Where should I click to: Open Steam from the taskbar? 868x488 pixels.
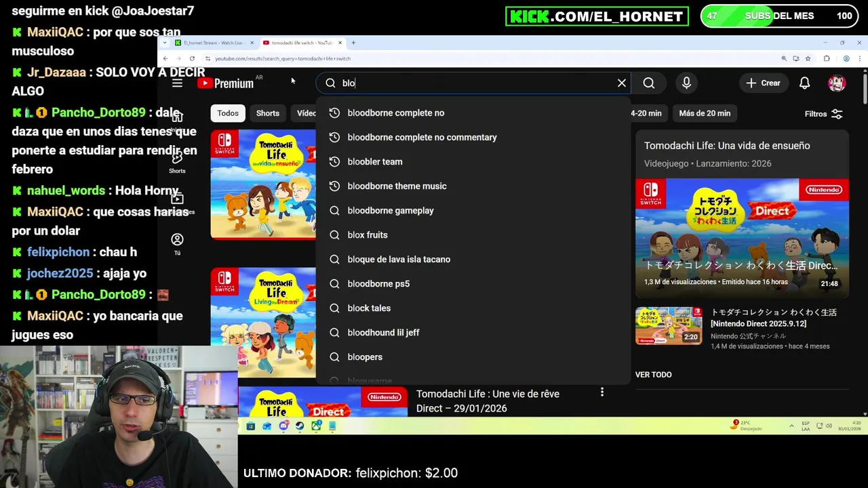[x=300, y=426]
